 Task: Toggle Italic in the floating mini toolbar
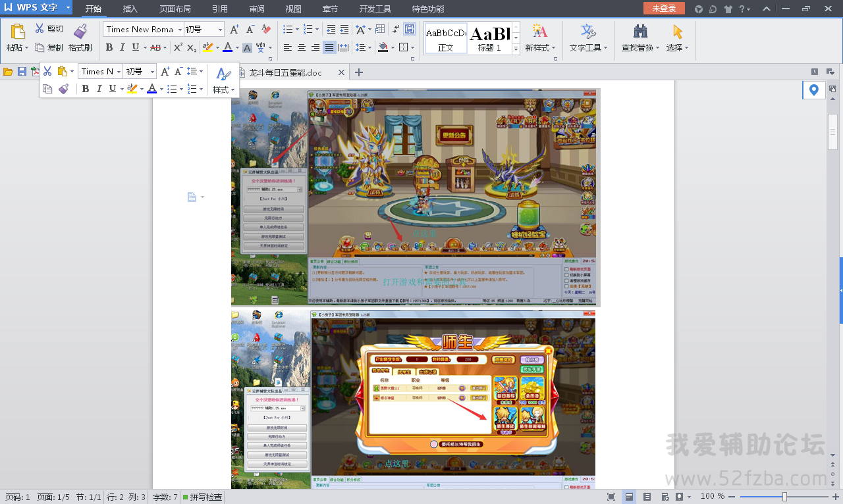99,89
